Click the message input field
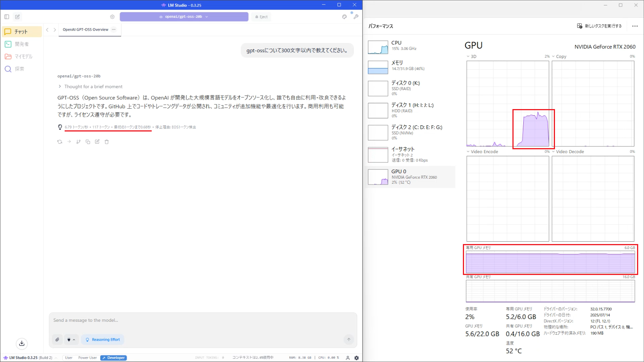Image resolution: width=644 pixels, height=362 pixels. [201, 320]
